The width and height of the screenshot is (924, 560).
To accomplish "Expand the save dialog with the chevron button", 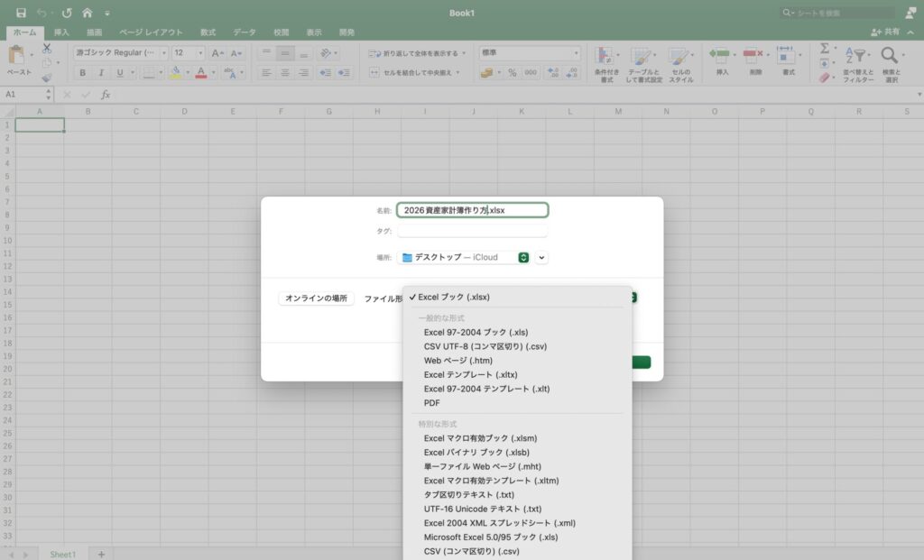I will pyautogui.click(x=541, y=257).
